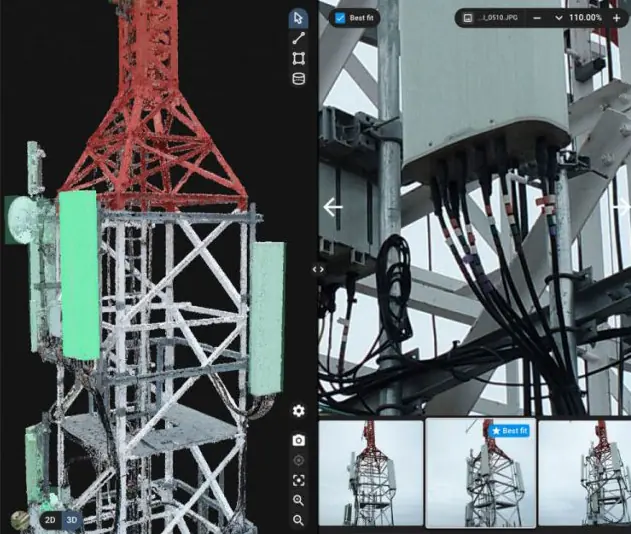Viewport: 631px width, 534px height.
Task: Click the globe basemap icon
Action: tap(19, 519)
